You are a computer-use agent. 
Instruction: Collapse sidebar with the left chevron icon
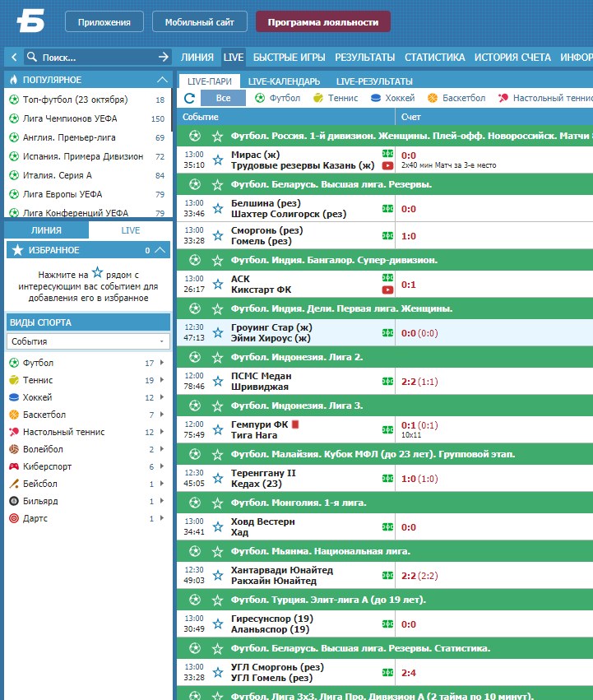(14, 57)
